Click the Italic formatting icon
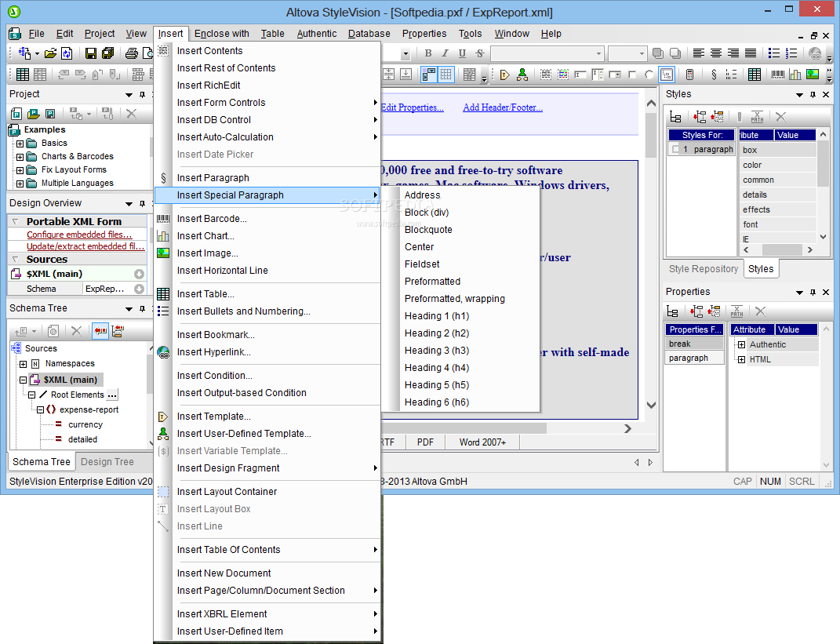840x644 pixels. tap(445, 53)
